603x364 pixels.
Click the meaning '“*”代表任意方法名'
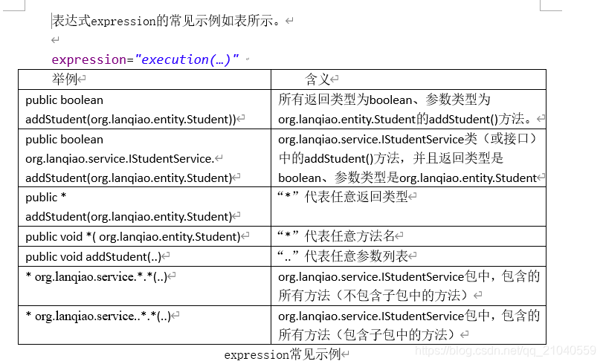(x=336, y=236)
